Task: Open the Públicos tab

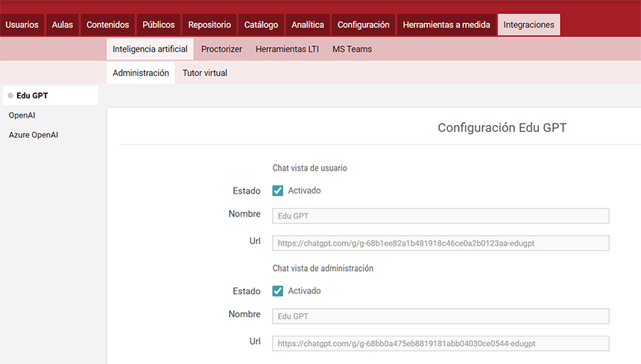Action: point(159,25)
